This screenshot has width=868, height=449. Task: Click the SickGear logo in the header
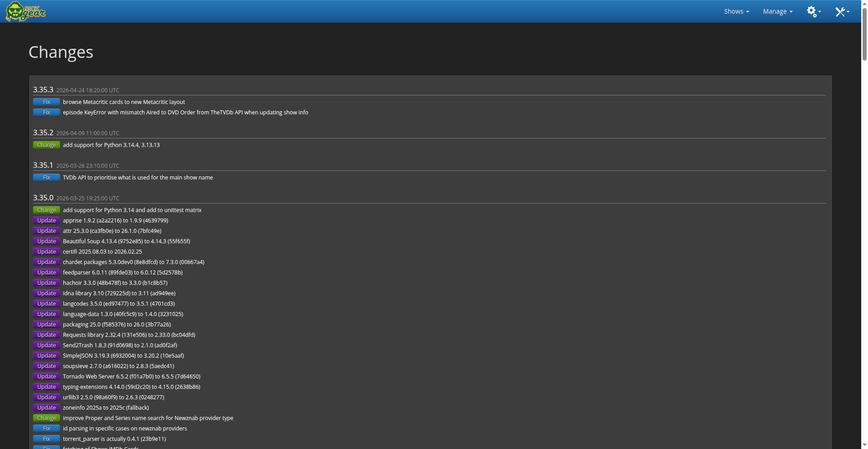click(x=26, y=11)
